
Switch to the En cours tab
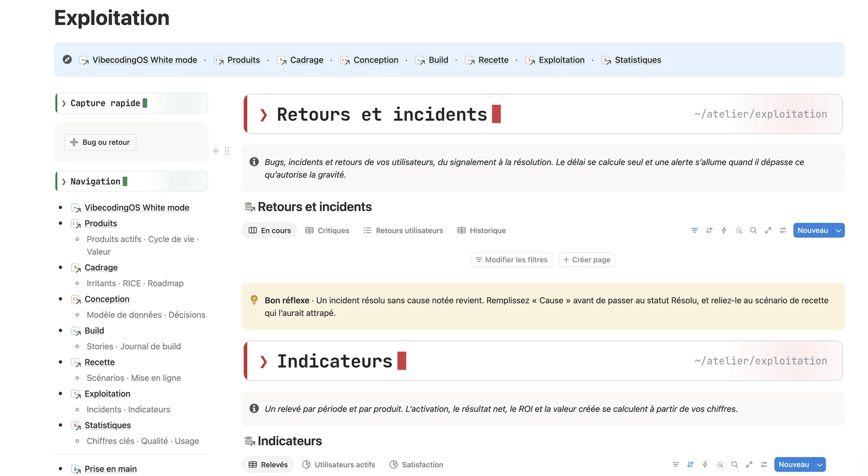[x=270, y=231]
